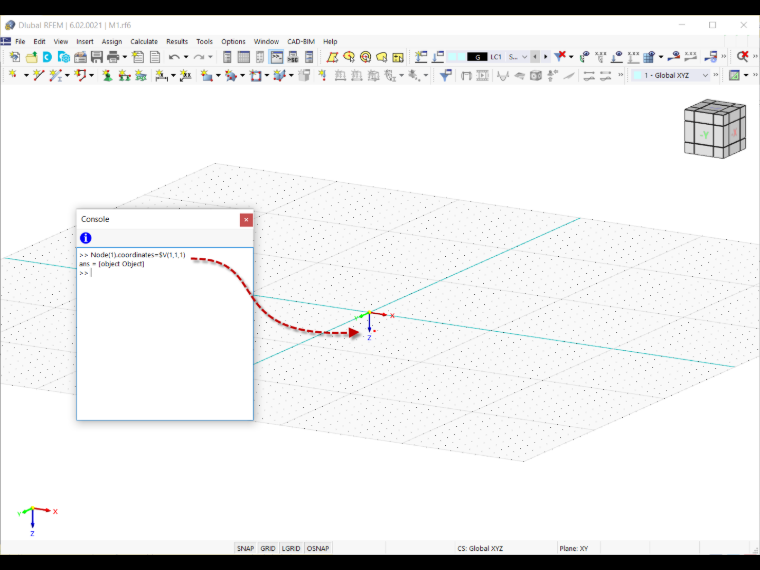The width and height of the screenshot is (760, 570).
Task: Open the load case LC1 dropdown
Action: click(488, 57)
